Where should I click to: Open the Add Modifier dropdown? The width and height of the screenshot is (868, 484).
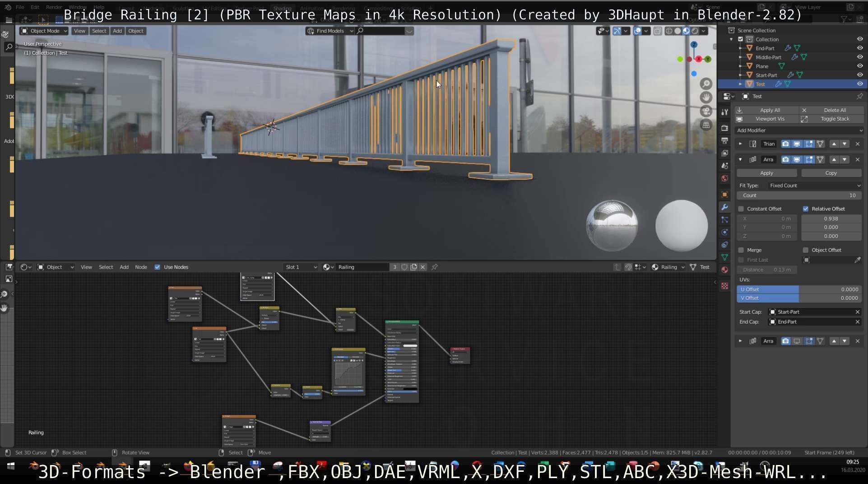point(799,130)
